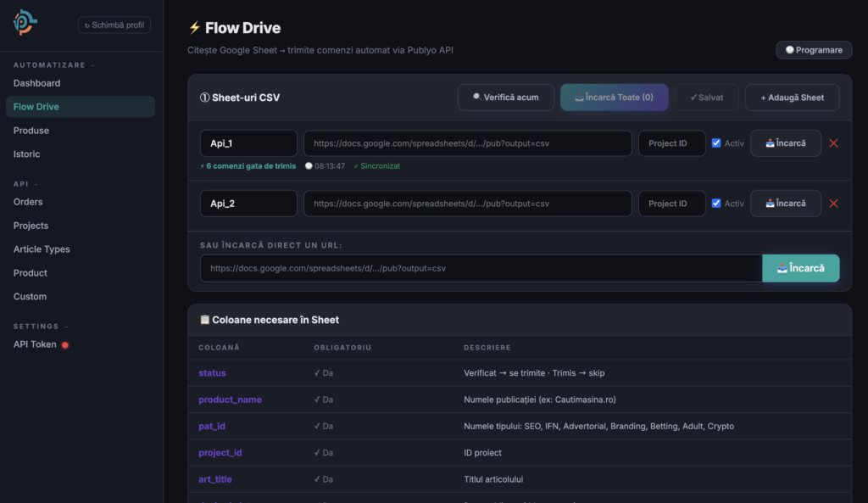
Task: Click the Adaugă Sheet button
Action: click(x=792, y=98)
